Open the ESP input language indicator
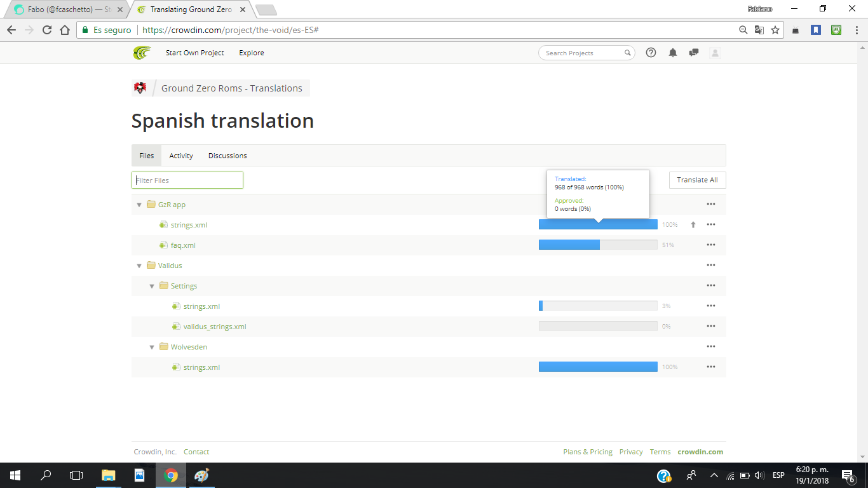The height and width of the screenshot is (488, 868). 778,475
